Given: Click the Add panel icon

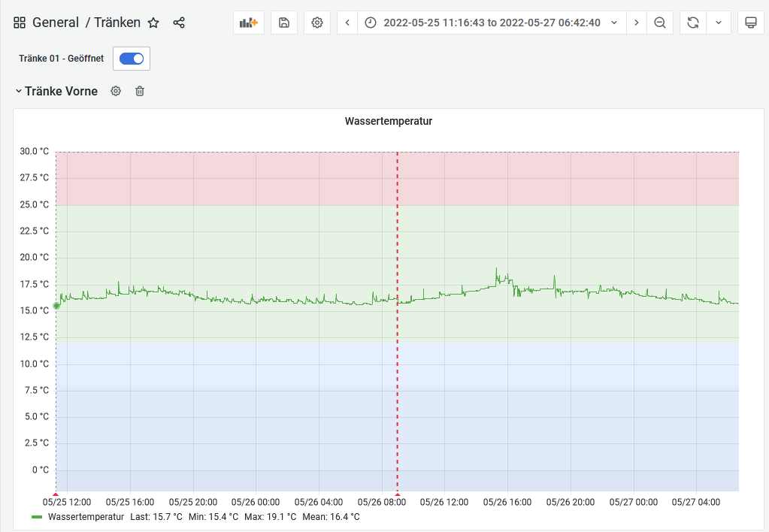Looking at the screenshot, I should point(248,23).
